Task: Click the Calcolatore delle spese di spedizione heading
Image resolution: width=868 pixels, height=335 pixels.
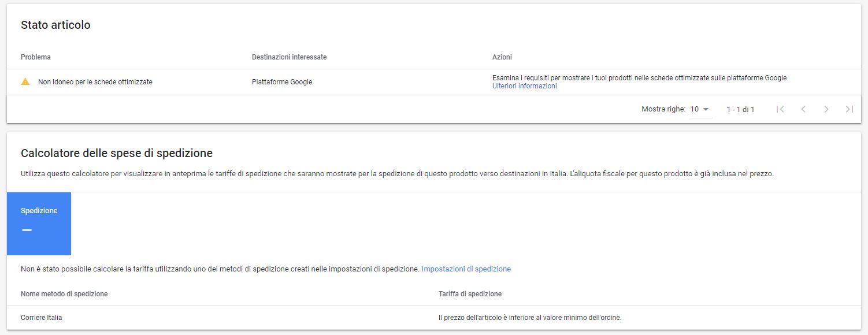Action: [x=117, y=154]
